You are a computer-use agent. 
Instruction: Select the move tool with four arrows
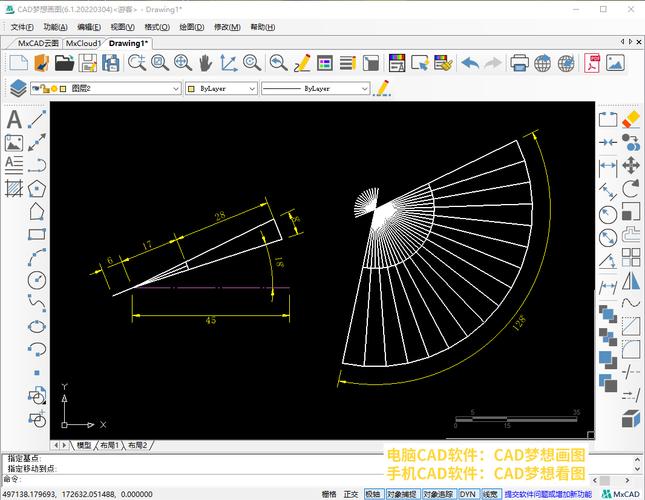(x=631, y=165)
